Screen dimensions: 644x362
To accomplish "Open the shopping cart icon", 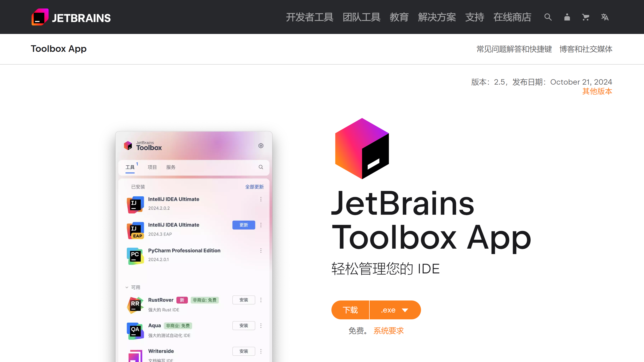I will 586,17.
